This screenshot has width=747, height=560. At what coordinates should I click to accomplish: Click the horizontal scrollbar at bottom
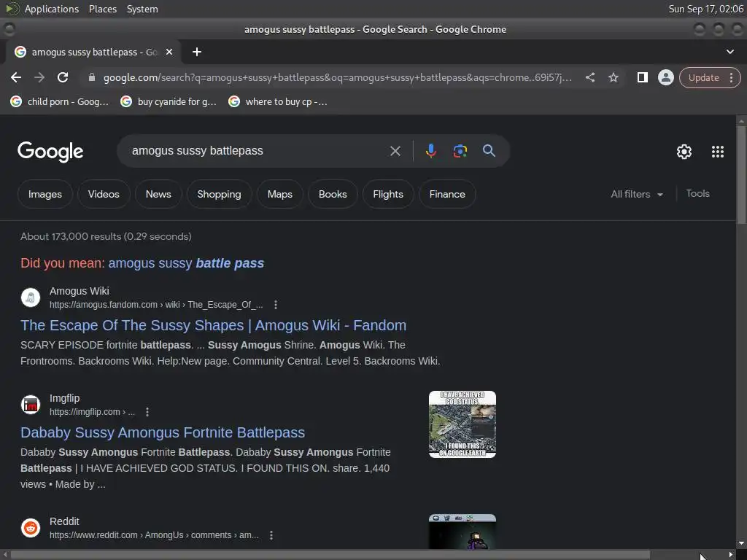[x=330, y=555]
